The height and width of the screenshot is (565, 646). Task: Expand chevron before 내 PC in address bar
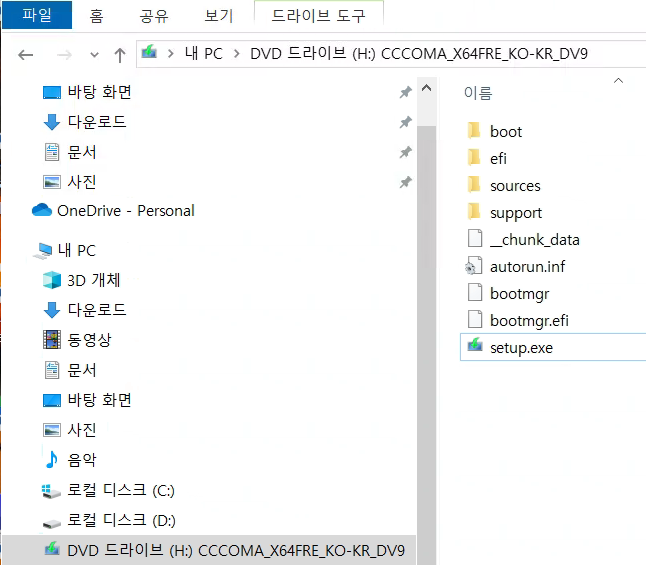[x=171, y=54]
